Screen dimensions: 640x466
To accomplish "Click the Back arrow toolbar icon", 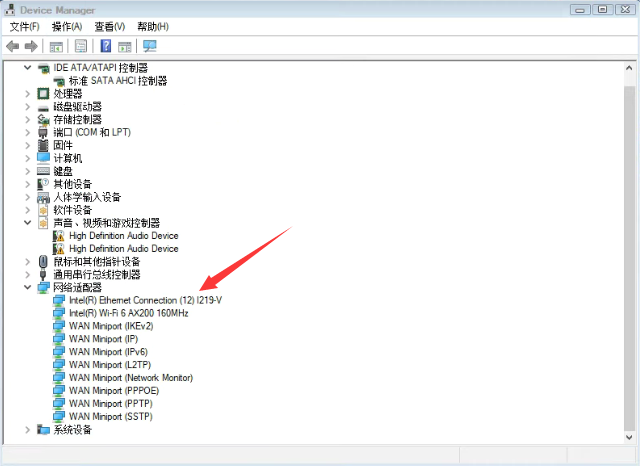I will pyautogui.click(x=13, y=46).
